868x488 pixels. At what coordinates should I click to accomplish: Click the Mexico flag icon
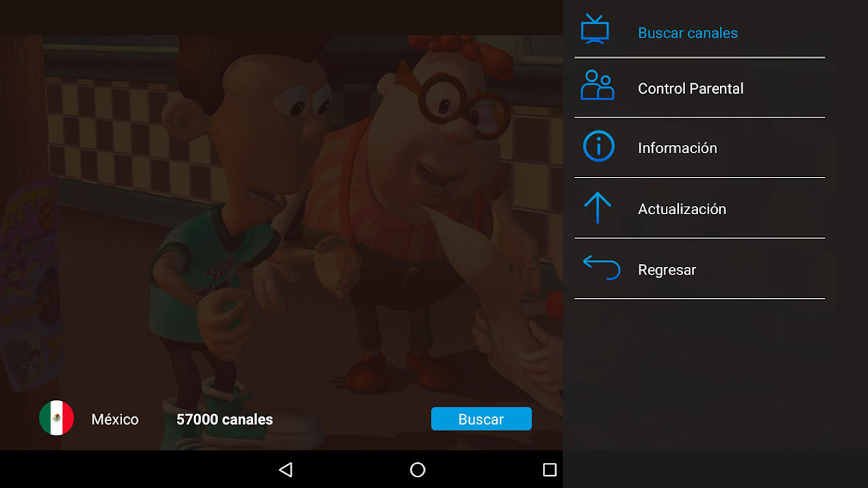(x=56, y=418)
